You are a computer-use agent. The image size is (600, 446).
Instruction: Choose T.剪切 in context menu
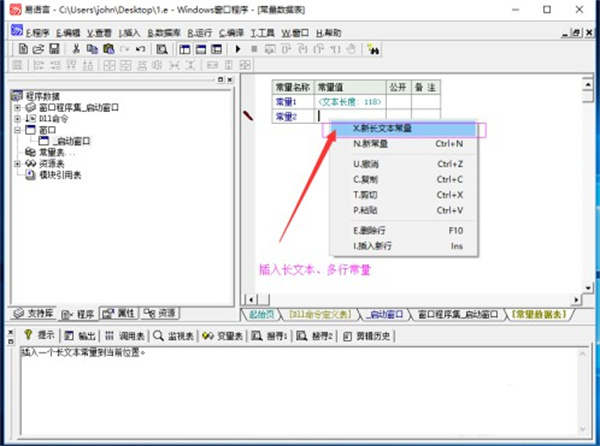pyautogui.click(x=404, y=195)
